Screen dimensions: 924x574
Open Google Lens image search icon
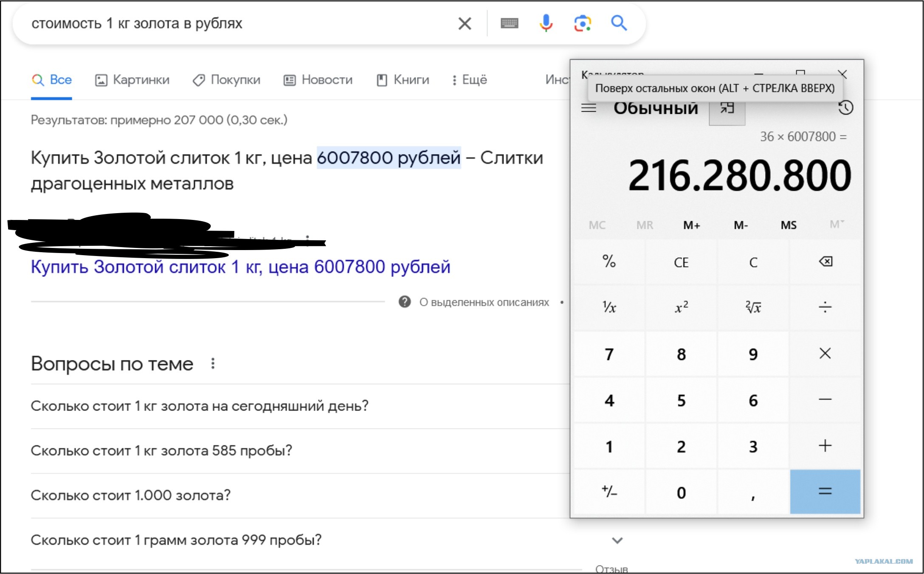(x=583, y=23)
